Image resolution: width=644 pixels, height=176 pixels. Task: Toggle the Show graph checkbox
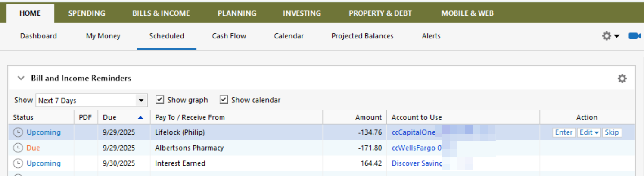pyautogui.click(x=160, y=100)
